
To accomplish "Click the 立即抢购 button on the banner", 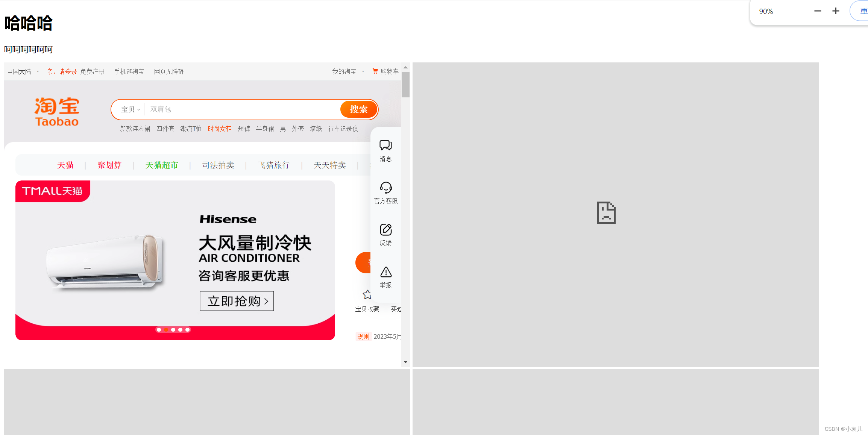I will [237, 301].
